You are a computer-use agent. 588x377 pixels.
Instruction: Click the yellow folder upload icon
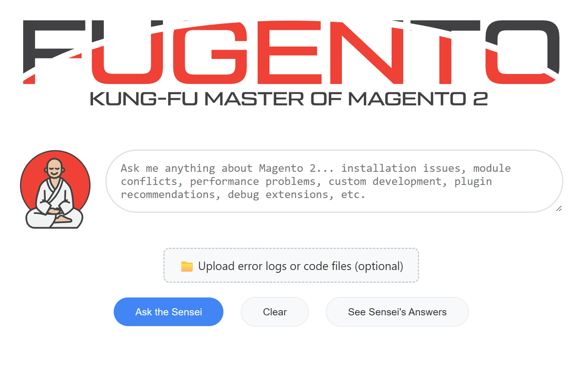tap(187, 266)
